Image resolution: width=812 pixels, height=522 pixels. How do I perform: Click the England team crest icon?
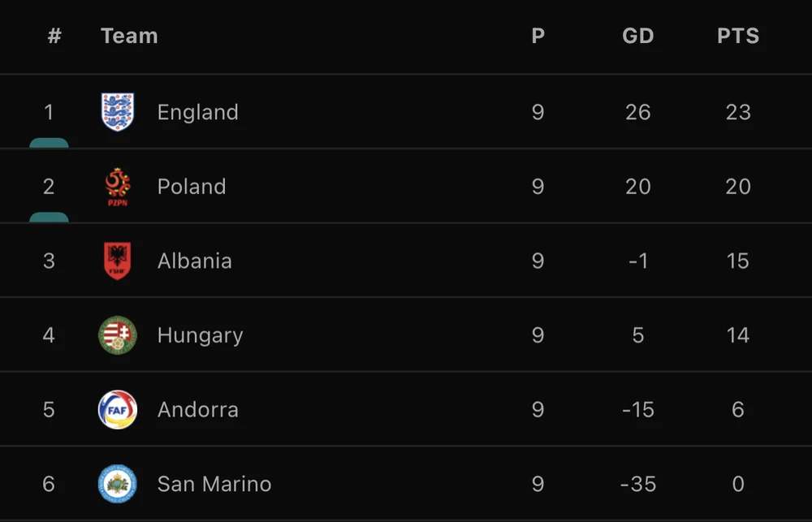pyautogui.click(x=118, y=112)
